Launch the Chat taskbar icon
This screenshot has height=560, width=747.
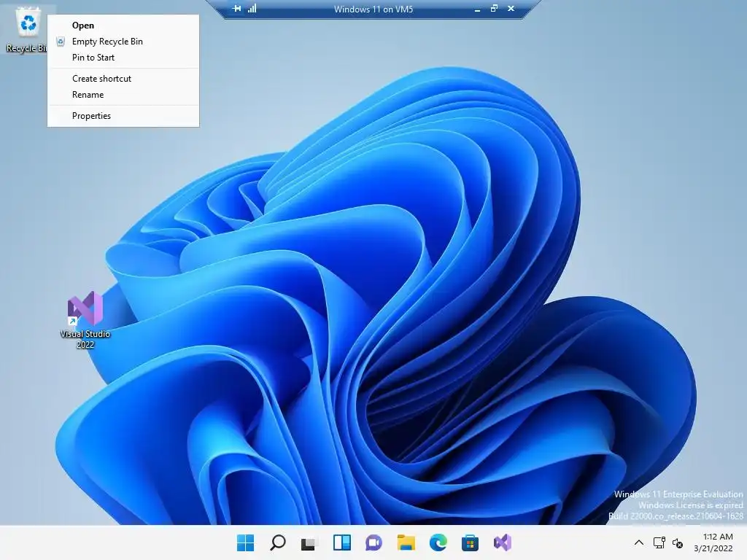coord(374,542)
